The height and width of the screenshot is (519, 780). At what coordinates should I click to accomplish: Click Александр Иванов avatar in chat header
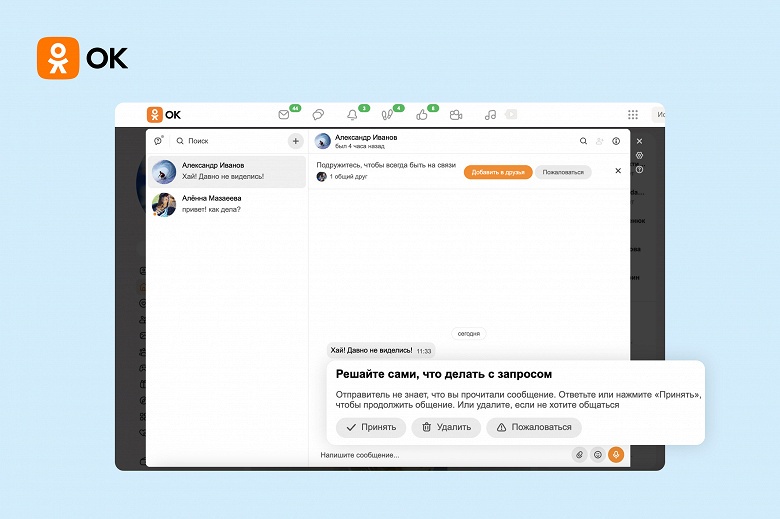(x=323, y=142)
